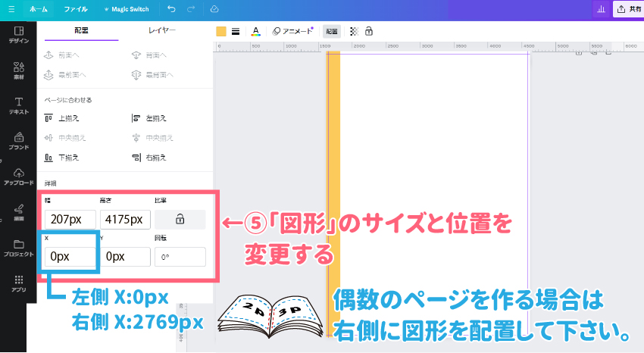
Task: Align shape with 下揃え
Action: click(x=62, y=158)
